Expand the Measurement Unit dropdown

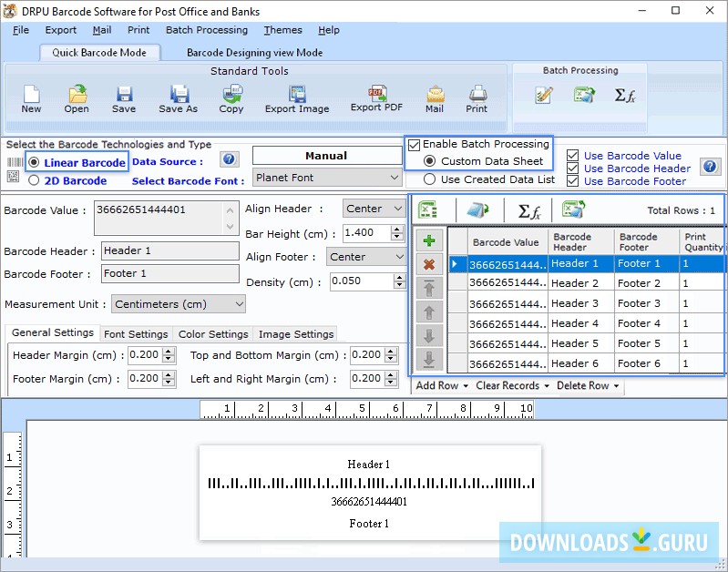(x=177, y=304)
